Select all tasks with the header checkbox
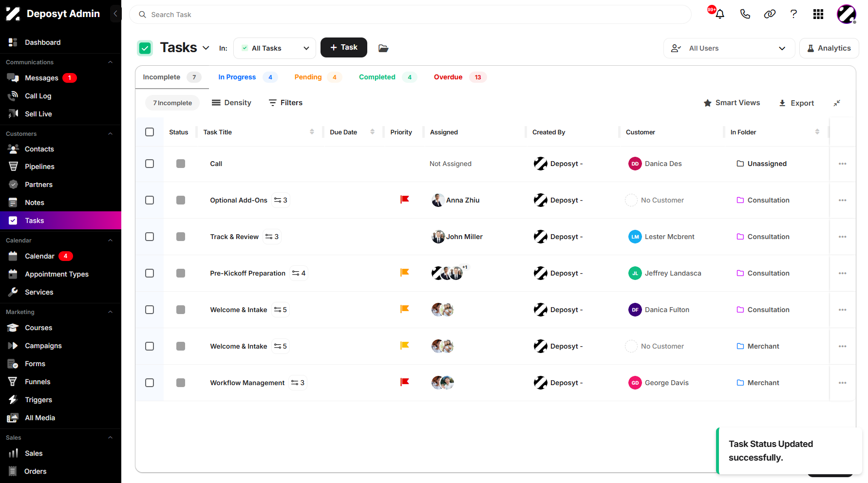The image size is (868, 483). pyautogui.click(x=150, y=132)
